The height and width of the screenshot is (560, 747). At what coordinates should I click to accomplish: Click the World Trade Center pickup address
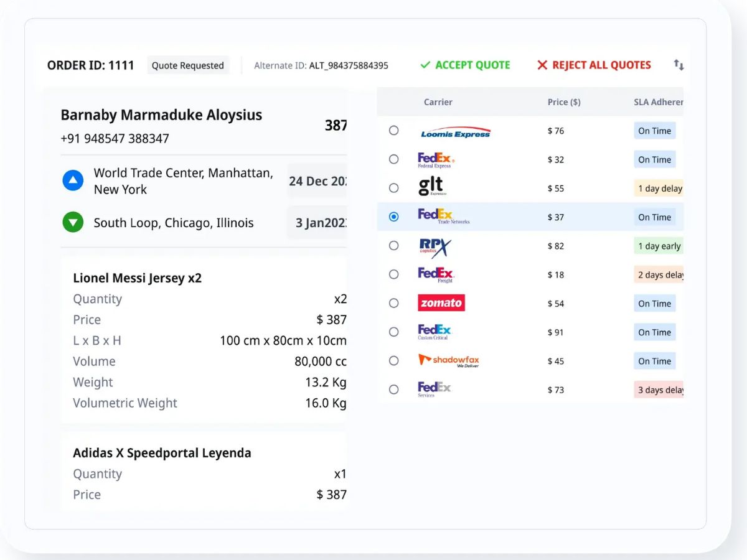[x=184, y=181]
